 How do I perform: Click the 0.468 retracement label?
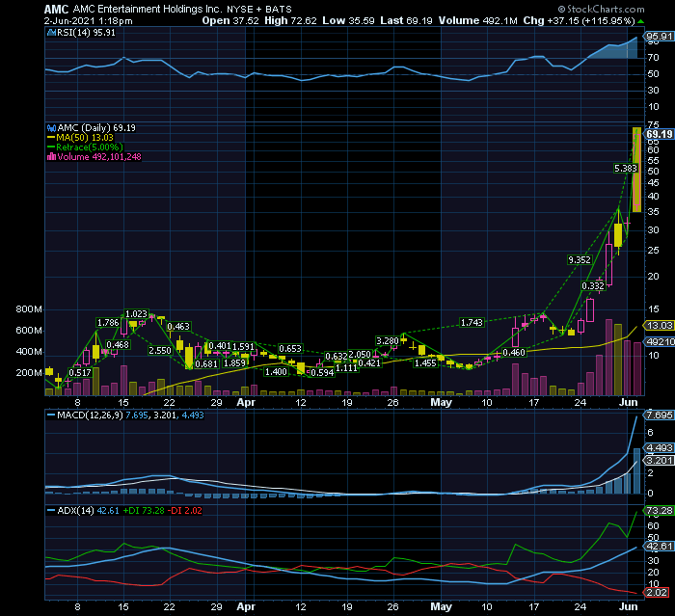pos(118,345)
